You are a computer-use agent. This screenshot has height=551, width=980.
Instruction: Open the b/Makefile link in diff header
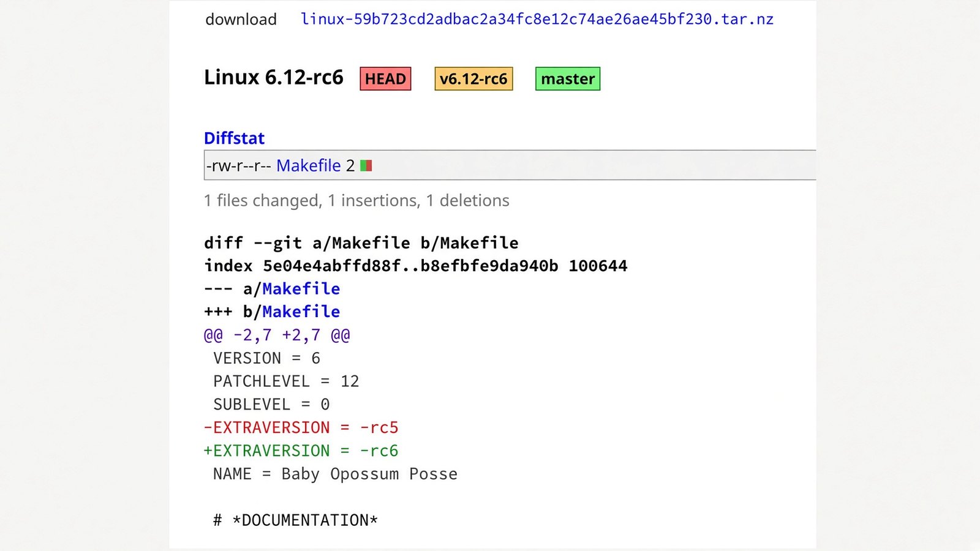pyautogui.click(x=301, y=312)
